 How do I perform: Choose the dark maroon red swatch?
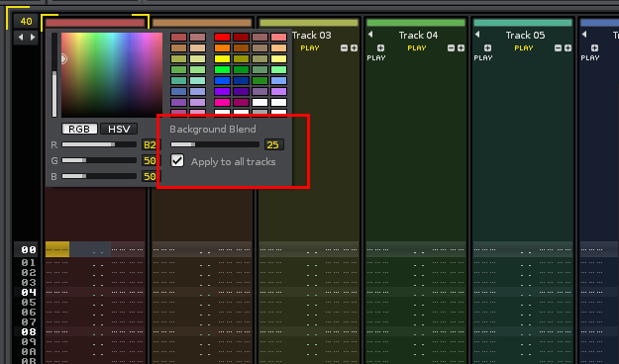[241, 37]
